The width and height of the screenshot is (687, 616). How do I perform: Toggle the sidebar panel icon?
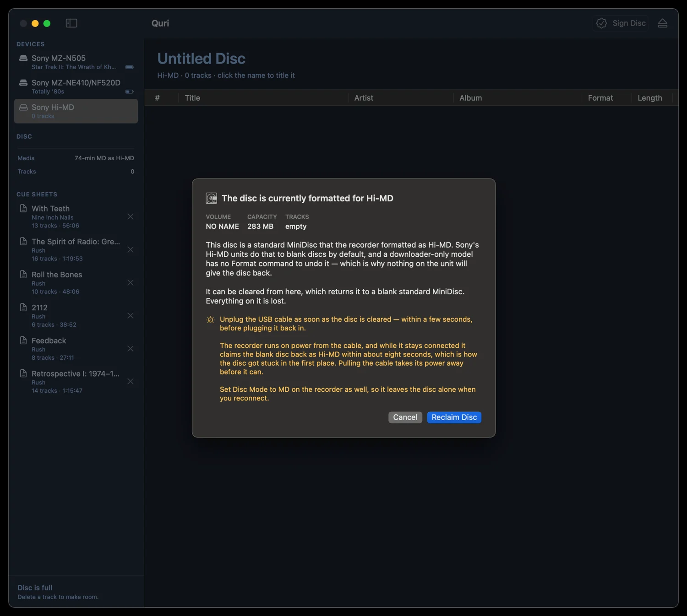(x=71, y=23)
